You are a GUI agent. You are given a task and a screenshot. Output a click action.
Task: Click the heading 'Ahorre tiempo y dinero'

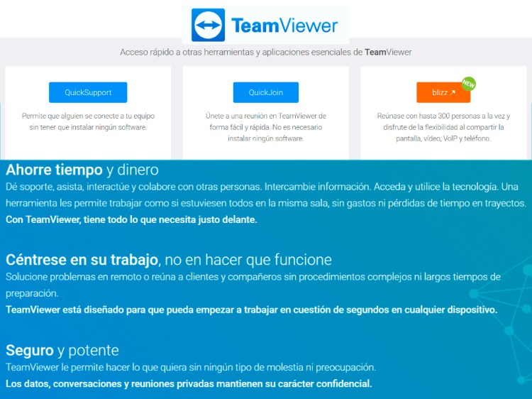click(x=82, y=170)
